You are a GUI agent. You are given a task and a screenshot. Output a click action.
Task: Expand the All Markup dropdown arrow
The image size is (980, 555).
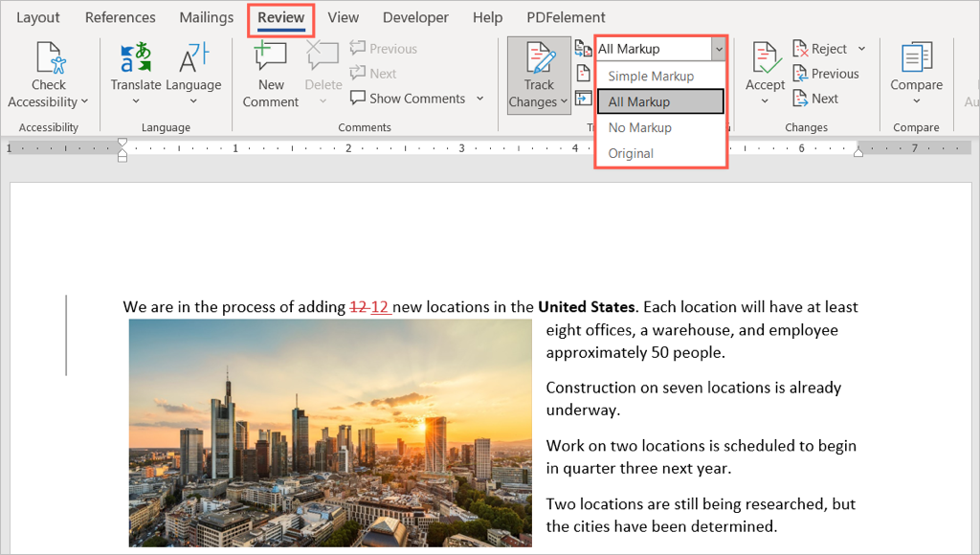[x=718, y=49]
